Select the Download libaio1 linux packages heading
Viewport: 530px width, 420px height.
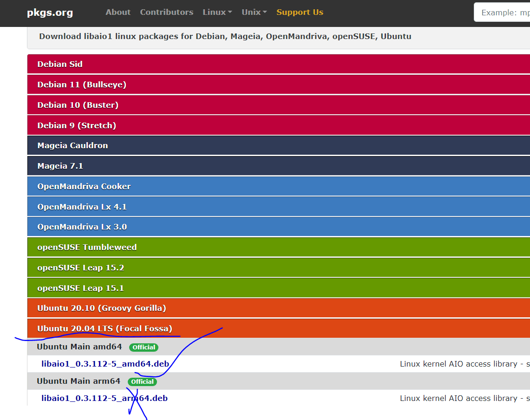tap(225, 36)
